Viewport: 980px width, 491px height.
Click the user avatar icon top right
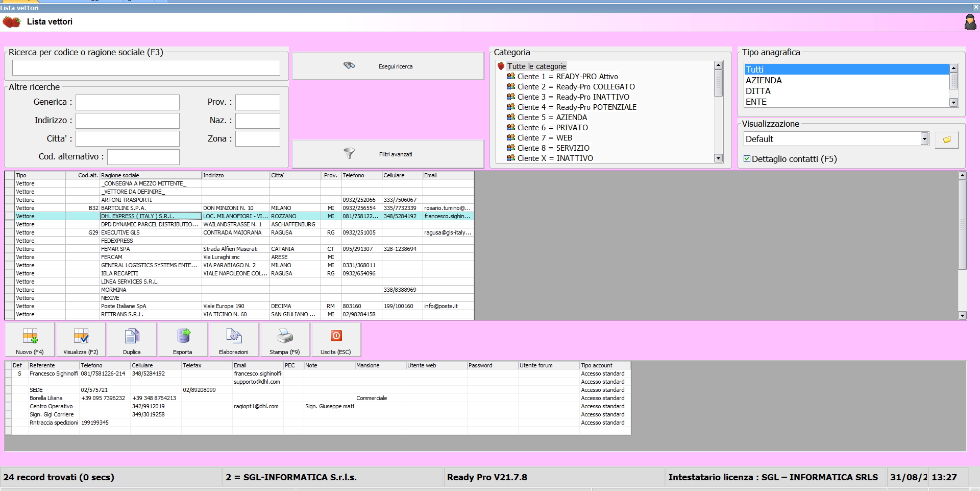pyautogui.click(x=970, y=22)
